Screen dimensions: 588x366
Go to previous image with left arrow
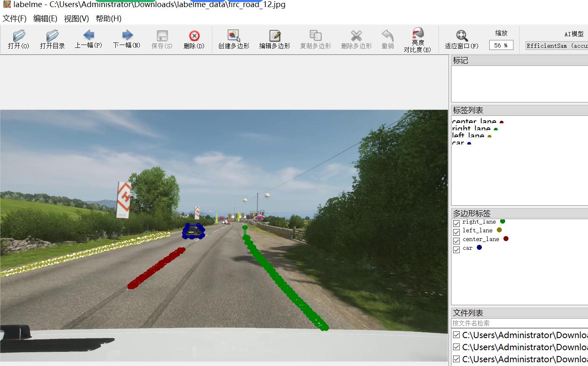88,35
